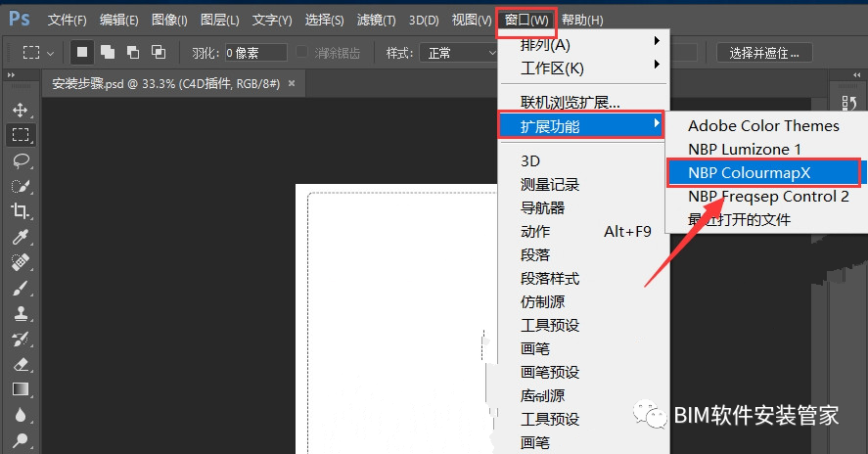The width and height of the screenshot is (868, 454).
Task: Collapse the right panel dock arrows
Action: click(856, 74)
